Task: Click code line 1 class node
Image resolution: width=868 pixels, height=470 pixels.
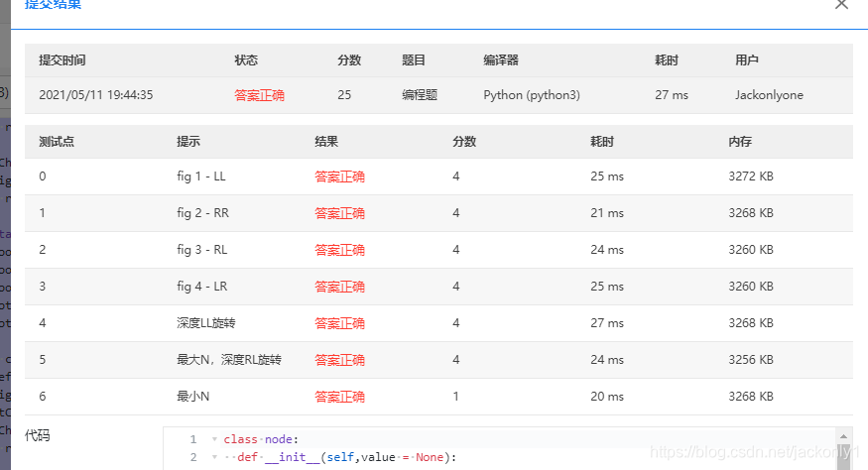Action: (261, 439)
